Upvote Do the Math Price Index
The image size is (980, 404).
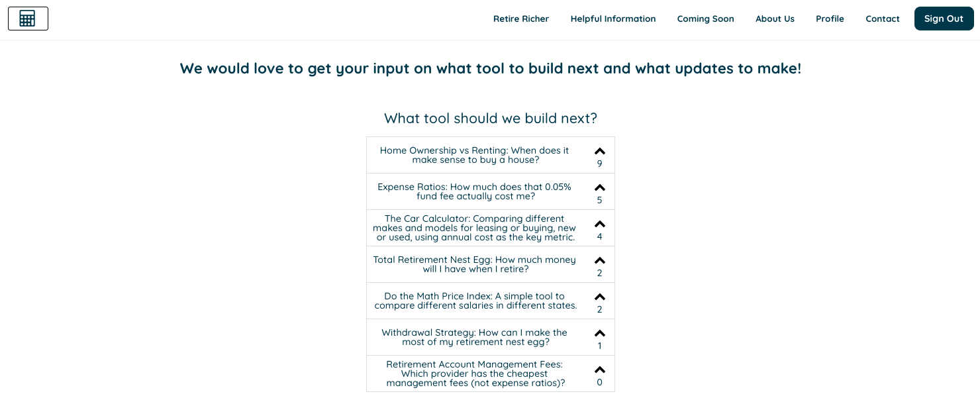coord(600,297)
